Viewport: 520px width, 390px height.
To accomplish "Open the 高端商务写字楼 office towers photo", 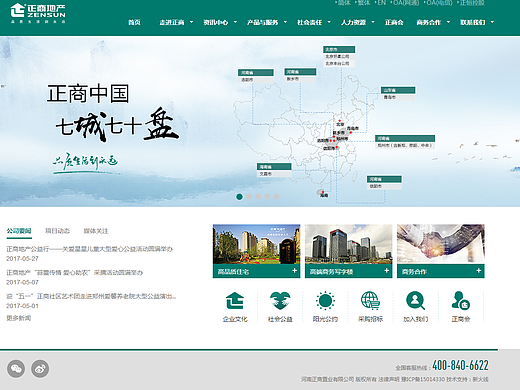I will [349, 244].
